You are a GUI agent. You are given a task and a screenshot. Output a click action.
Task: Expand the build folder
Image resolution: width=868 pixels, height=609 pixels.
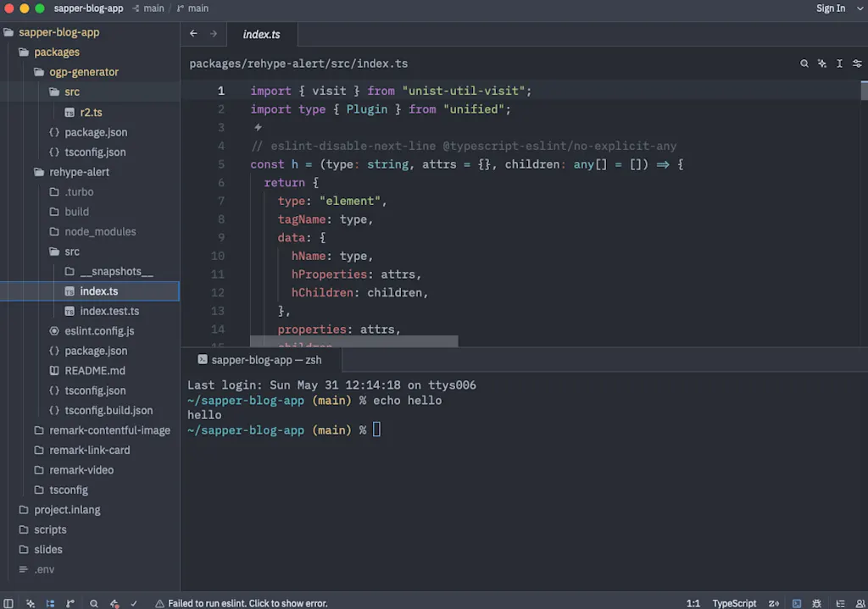(x=90, y=212)
